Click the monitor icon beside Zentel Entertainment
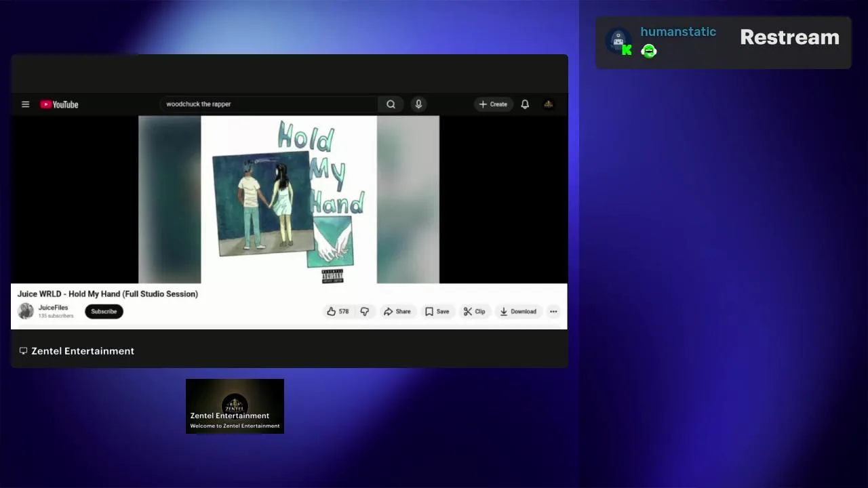The height and width of the screenshot is (488, 868). 23,351
